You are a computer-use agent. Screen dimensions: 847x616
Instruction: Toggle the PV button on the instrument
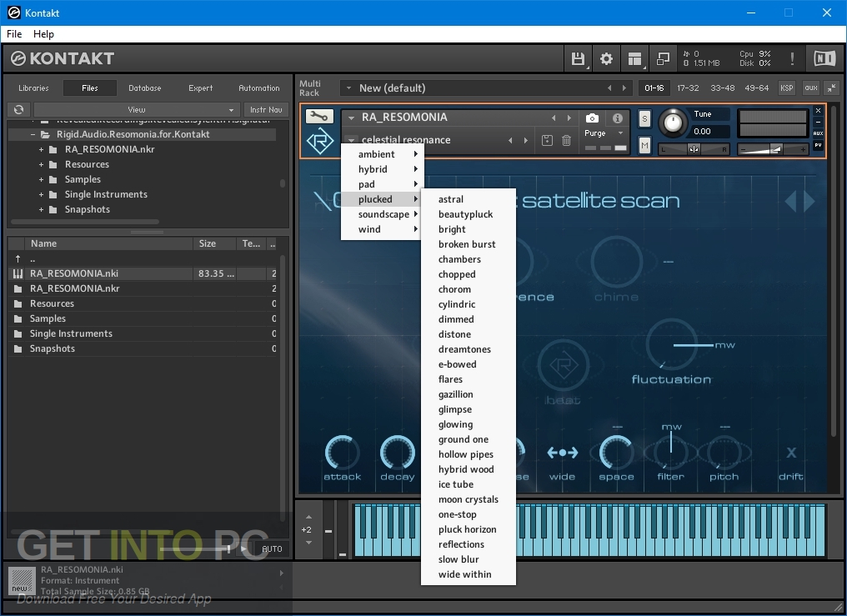[x=818, y=145]
